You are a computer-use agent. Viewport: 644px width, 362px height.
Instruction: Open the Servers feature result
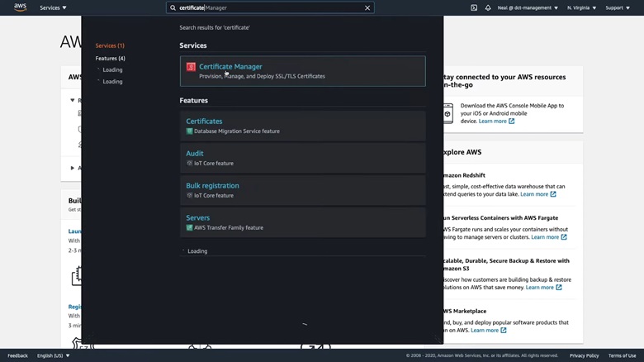click(x=303, y=222)
